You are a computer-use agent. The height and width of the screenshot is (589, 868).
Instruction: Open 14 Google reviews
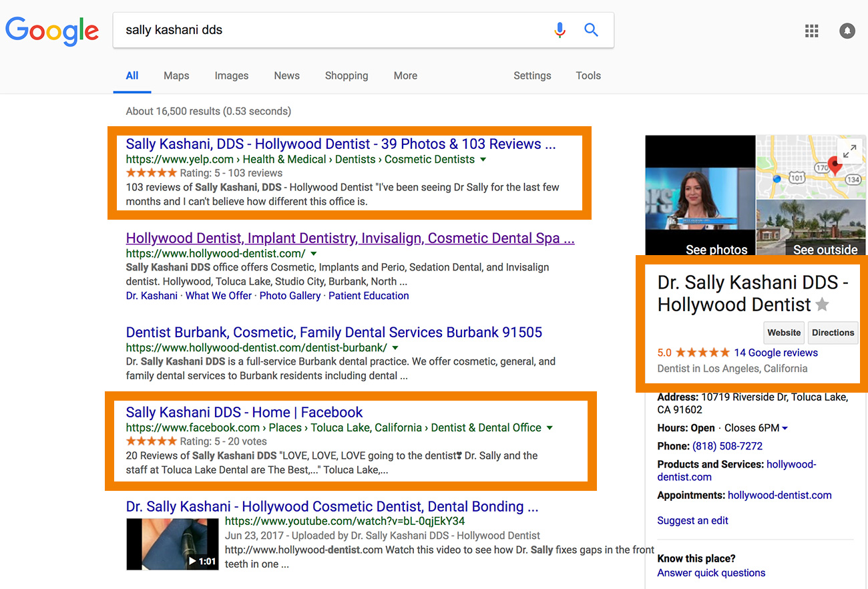pyautogui.click(x=776, y=353)
